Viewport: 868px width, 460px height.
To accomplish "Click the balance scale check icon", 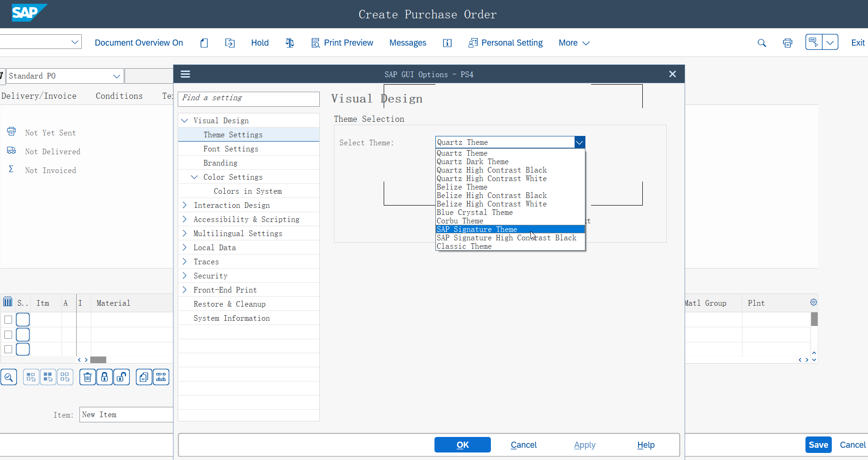I will click(290, 43).
